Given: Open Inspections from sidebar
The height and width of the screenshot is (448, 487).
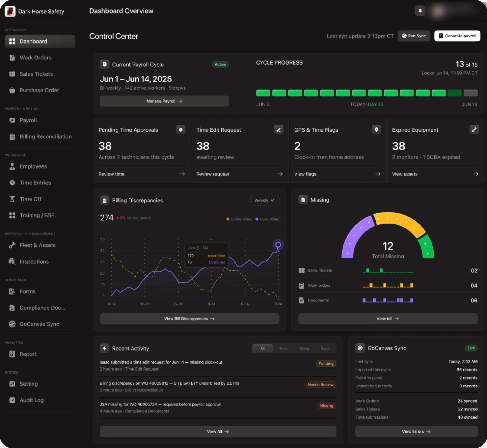Looking at the screenshot, I should pyautogui.click(x=40, y=261).
